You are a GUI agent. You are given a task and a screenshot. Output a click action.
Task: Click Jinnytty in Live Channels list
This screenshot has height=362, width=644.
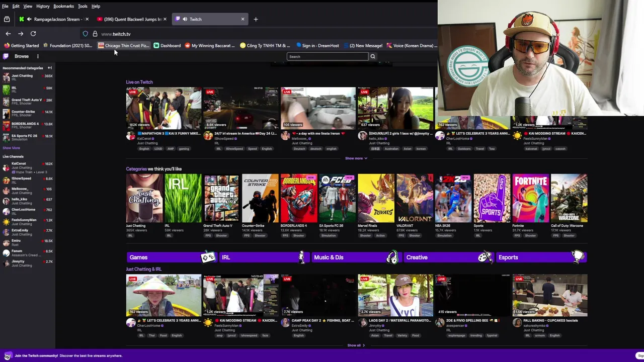coord(27,263)
